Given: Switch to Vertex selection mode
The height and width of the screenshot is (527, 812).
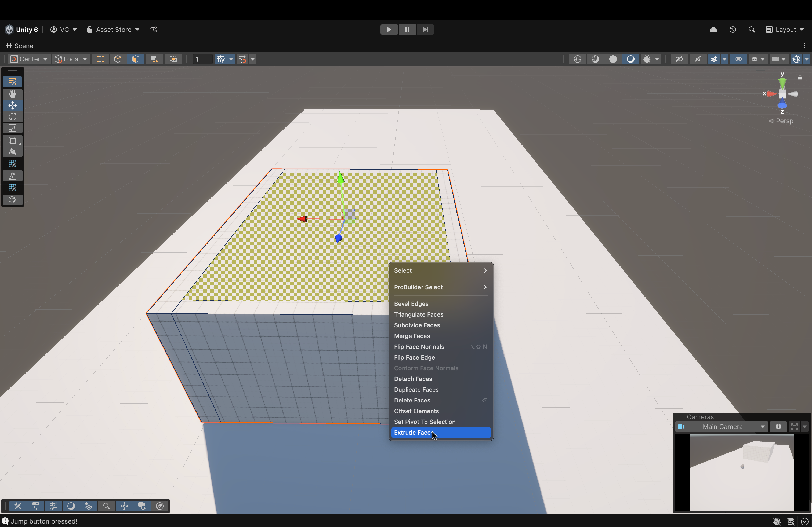Looking at the screenshot, I should pos(100,59).
